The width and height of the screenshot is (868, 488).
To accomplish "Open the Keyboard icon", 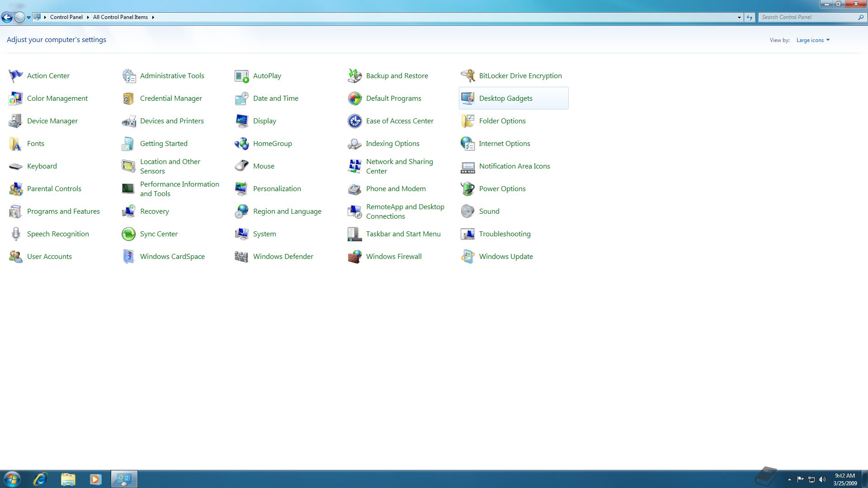I will (x=16, y=166).
